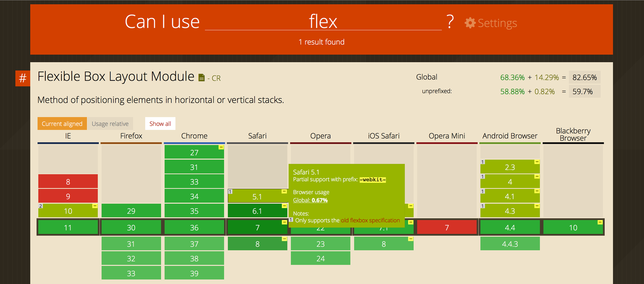Viewport: 644px width, 284px height.
Task: Select the Firefox 30 support cell
Action: pyautogui.click(x=131, y=228)
